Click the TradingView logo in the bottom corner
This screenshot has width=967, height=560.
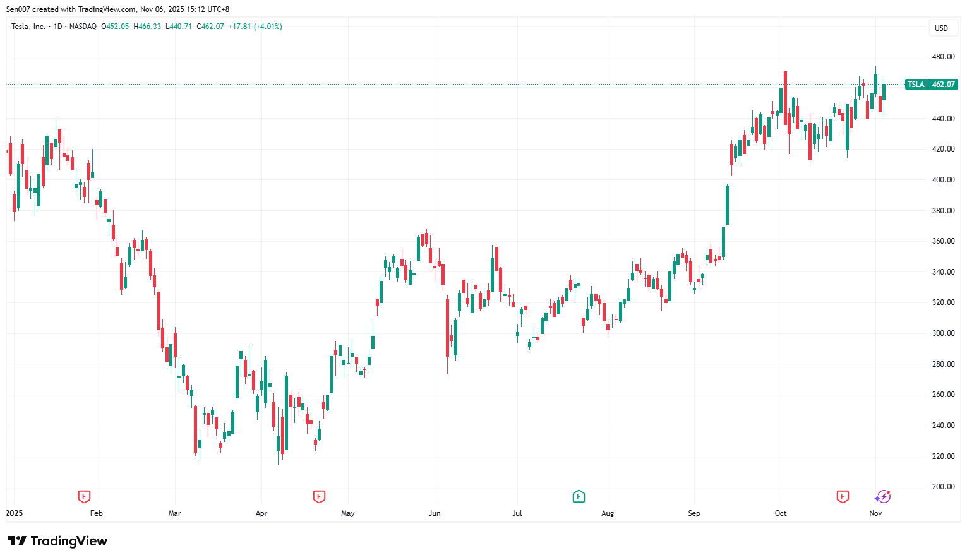[x=58, y=541]
